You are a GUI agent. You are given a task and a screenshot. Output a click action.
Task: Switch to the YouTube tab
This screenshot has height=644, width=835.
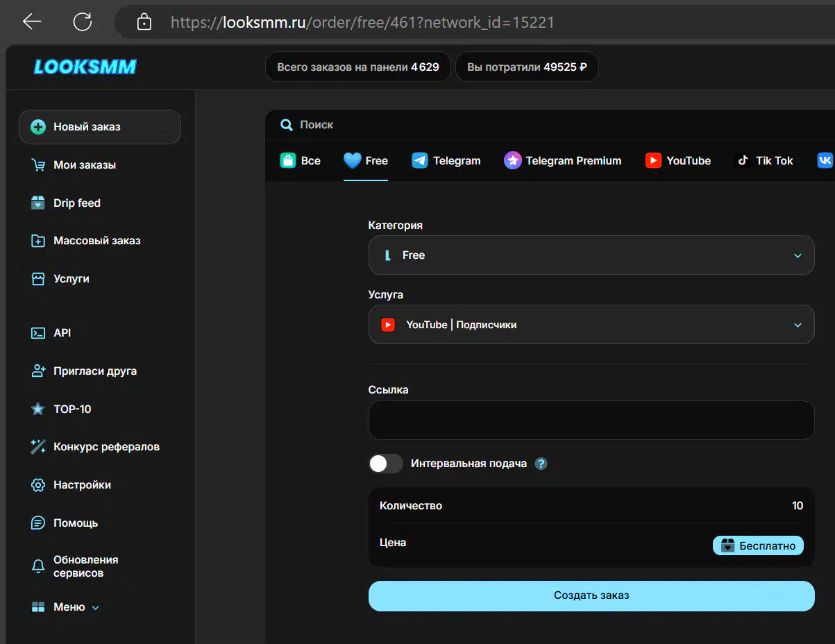(x=678, y=160)
